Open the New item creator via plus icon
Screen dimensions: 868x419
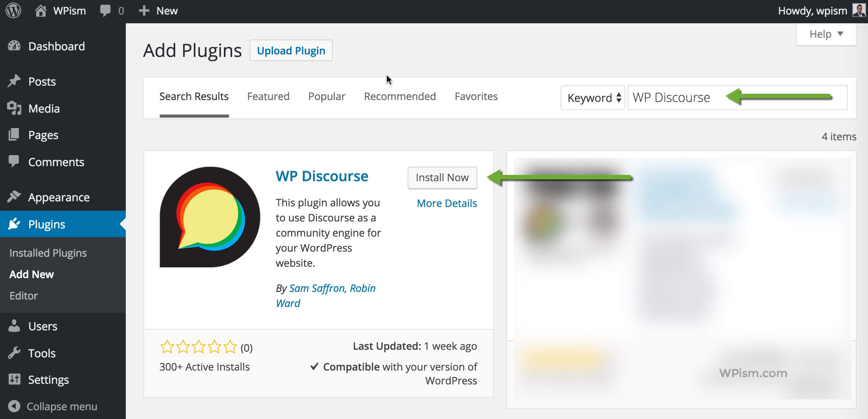click(144, 10)
